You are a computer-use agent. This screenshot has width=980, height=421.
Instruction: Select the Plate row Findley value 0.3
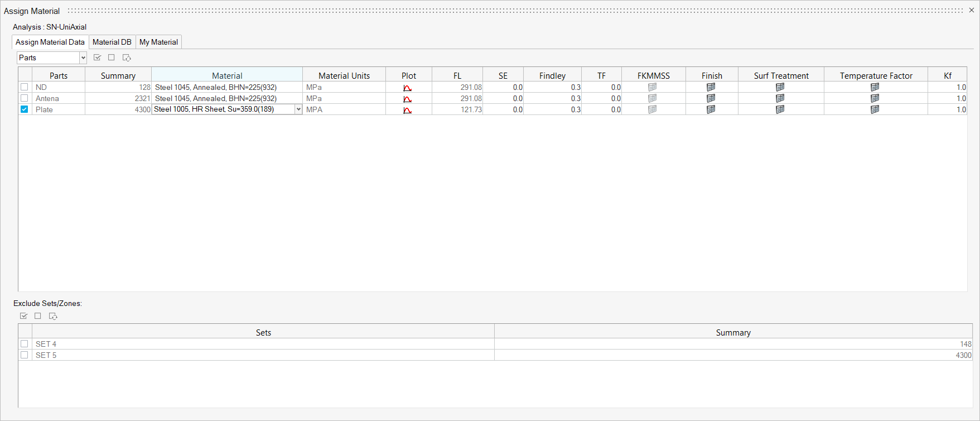coord(552,109)
